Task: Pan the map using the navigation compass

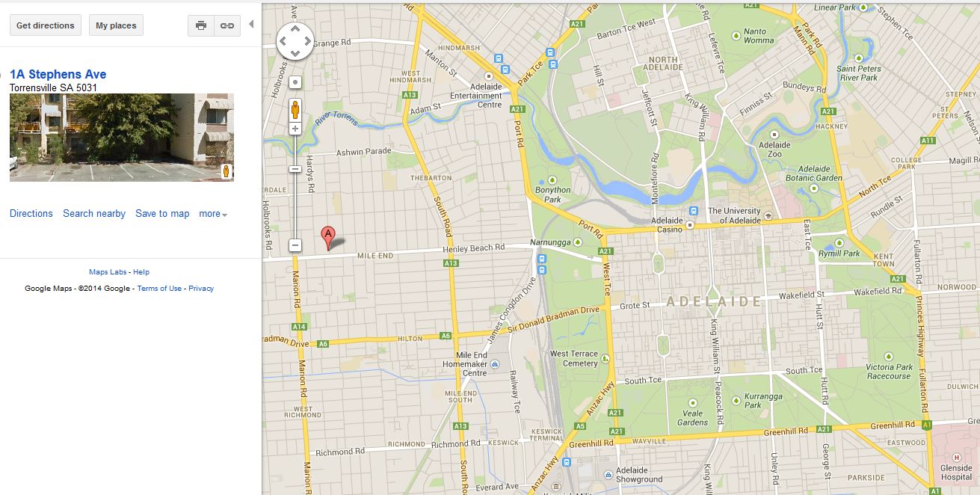Action: point(295,40)
